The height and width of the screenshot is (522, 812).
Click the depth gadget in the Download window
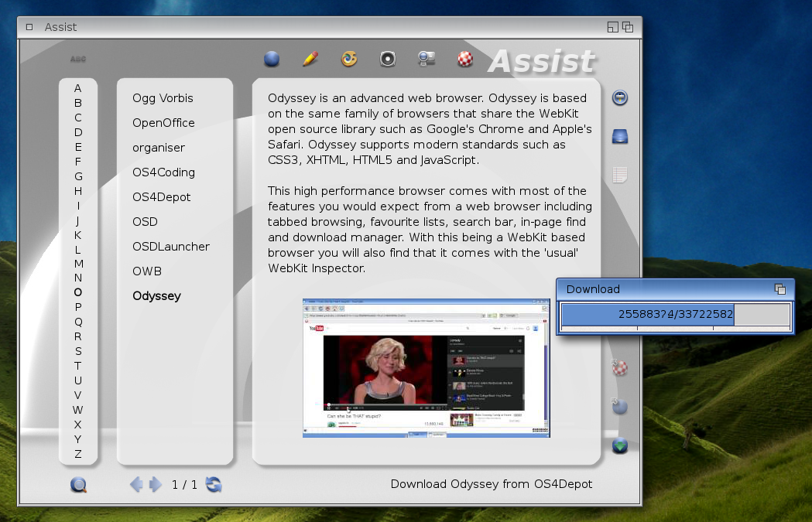(x=780, y=289)
